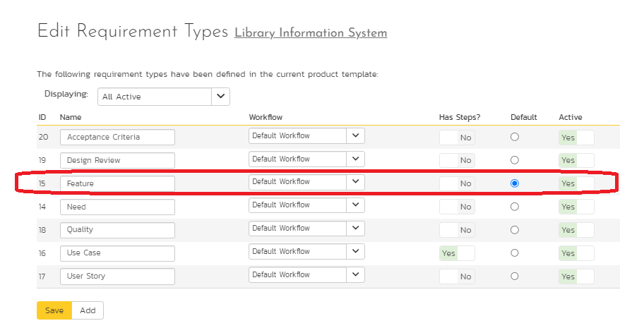Click the Add button
Screen dimensions: 644x328
(88, 310)
